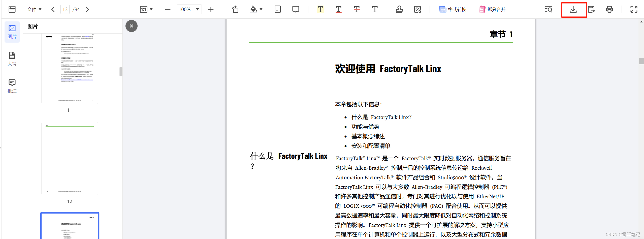Viewport: 644px width, 239px height.
Task: Toggle the sidebar panel icon
Action: tap(12, 9)
